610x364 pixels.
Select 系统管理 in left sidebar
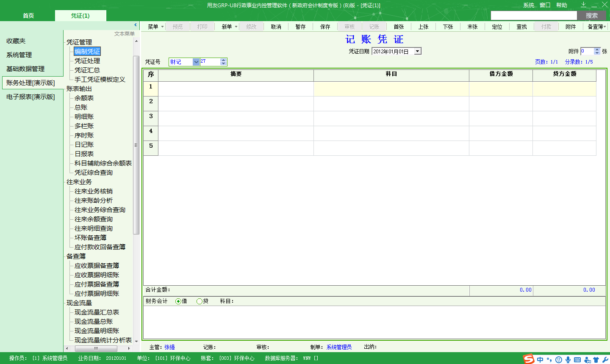point(19,55)
